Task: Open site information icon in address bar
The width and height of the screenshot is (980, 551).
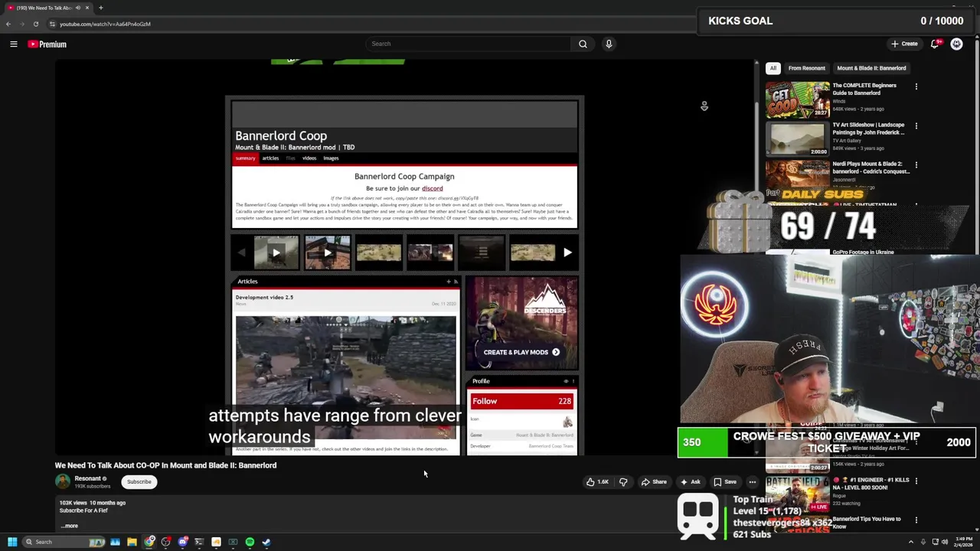Action: [52, 24]
